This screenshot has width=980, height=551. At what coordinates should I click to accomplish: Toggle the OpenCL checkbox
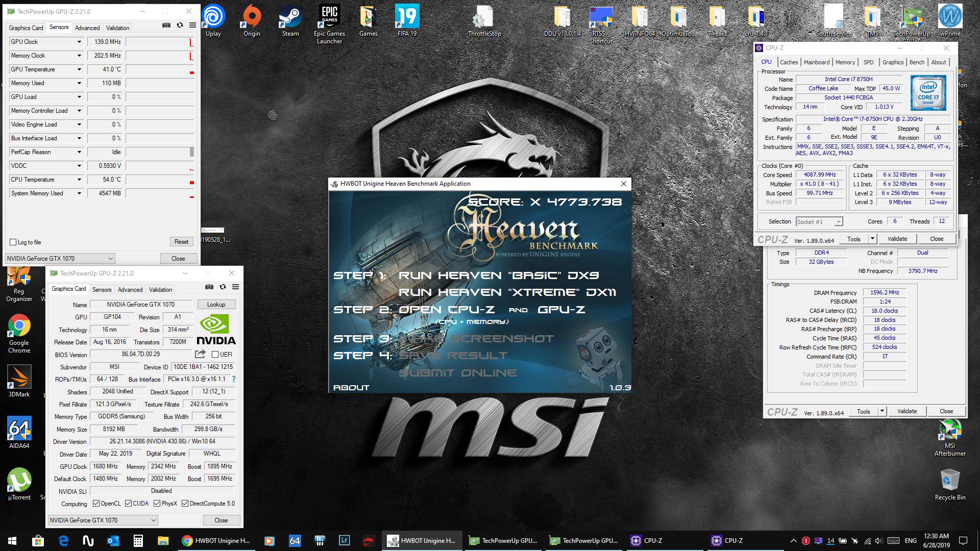tap(96, 504)
